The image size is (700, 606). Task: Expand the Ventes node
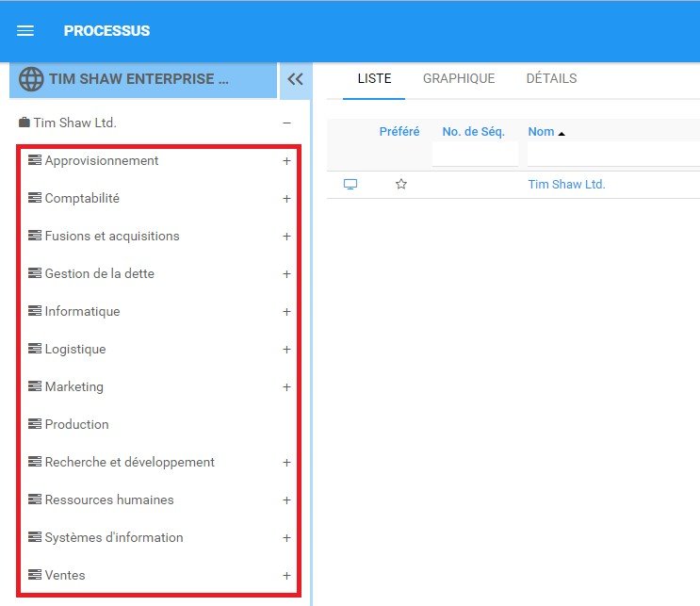coord(286,576)
